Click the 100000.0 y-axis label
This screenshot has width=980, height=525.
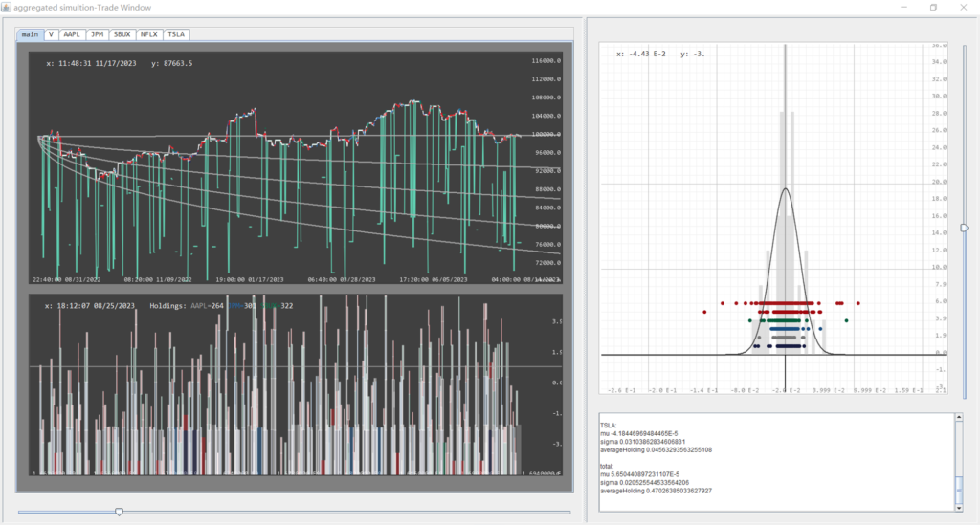pyautogui.click(x=546, y=134)
